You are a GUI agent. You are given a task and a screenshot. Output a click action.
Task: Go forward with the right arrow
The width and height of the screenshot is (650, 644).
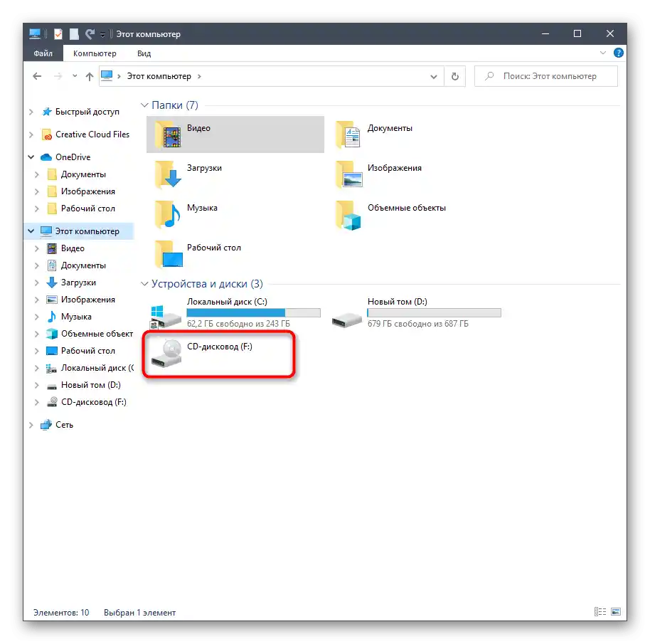pos(58,76)
